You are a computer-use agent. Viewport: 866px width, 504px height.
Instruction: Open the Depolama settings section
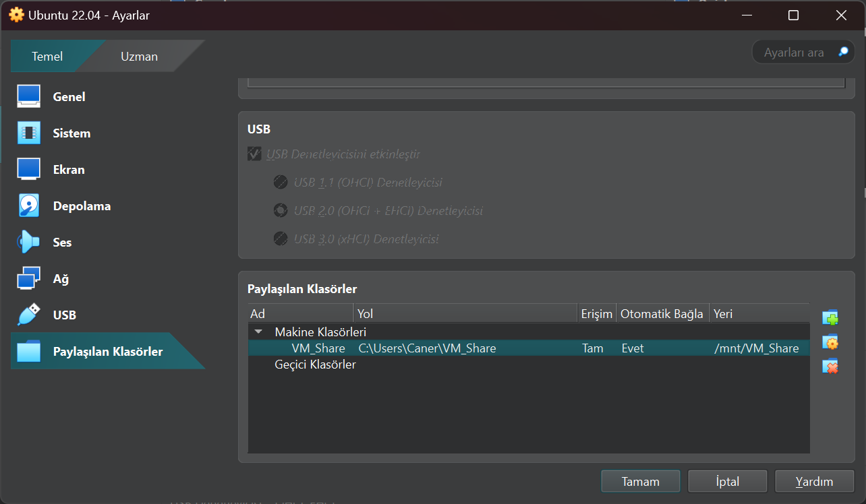(x=108, y=206)
